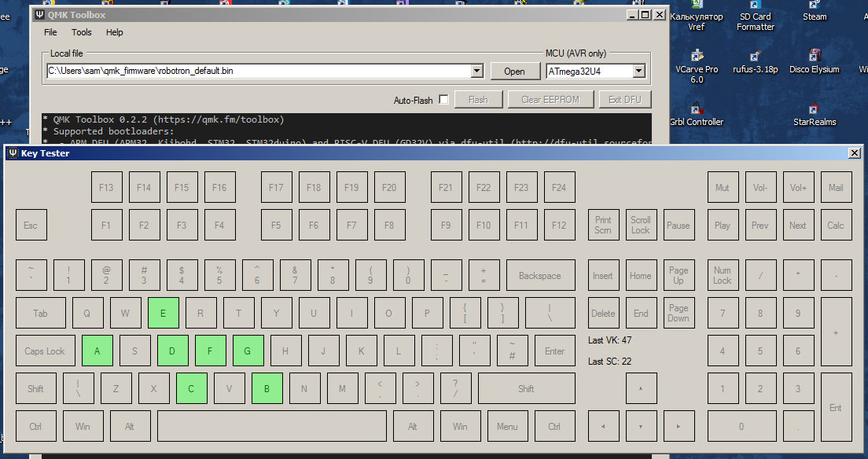Click the left arrow key

[603, 426]
